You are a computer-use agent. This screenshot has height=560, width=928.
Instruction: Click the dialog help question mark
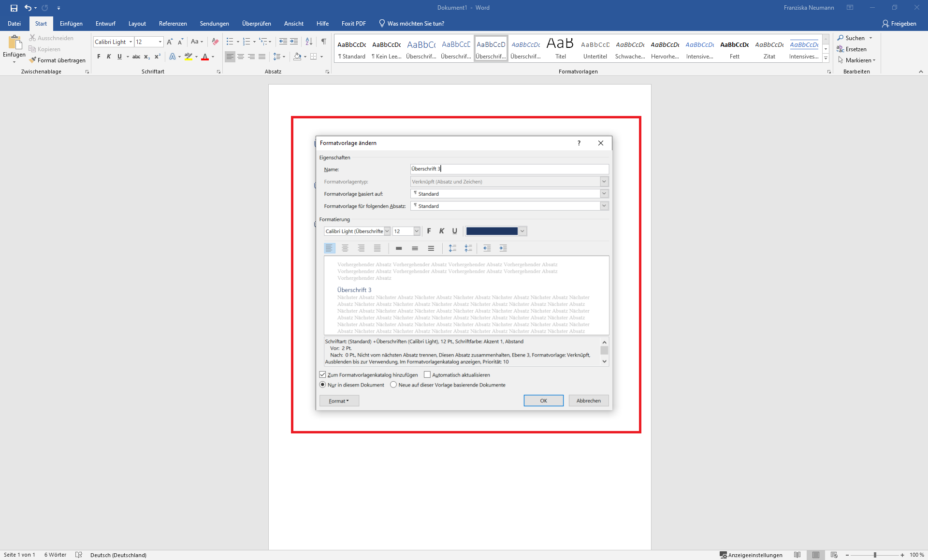point(579,143)
